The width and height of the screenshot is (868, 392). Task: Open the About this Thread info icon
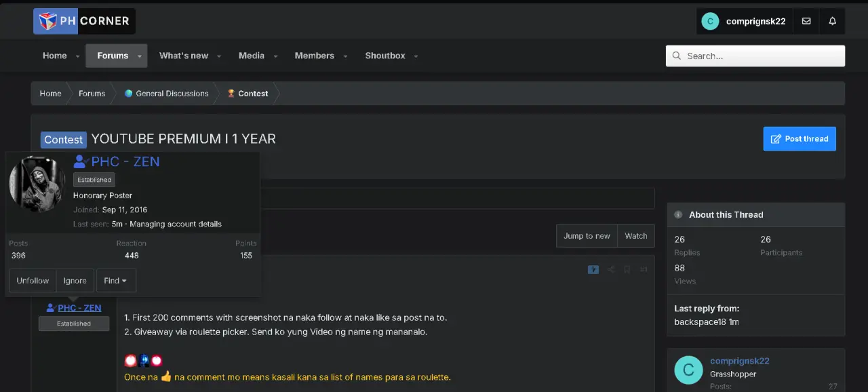[678, 215]
